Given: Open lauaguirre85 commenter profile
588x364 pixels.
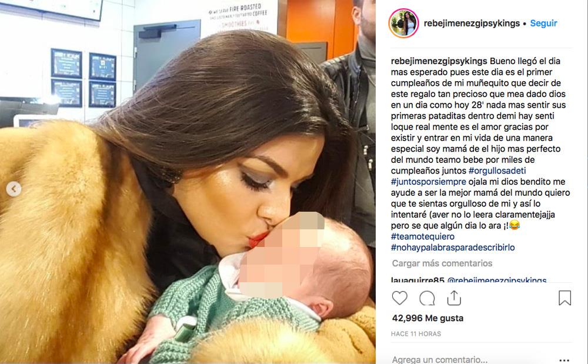Looking at the screenshot, I should click(x=417, y=280).
